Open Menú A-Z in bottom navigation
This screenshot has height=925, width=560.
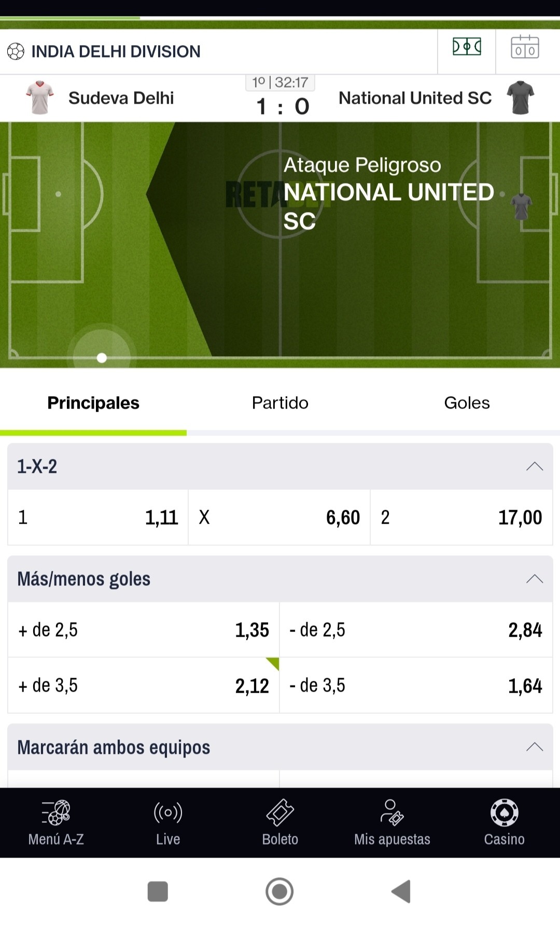pyautogui.click(x=56, y=823)
